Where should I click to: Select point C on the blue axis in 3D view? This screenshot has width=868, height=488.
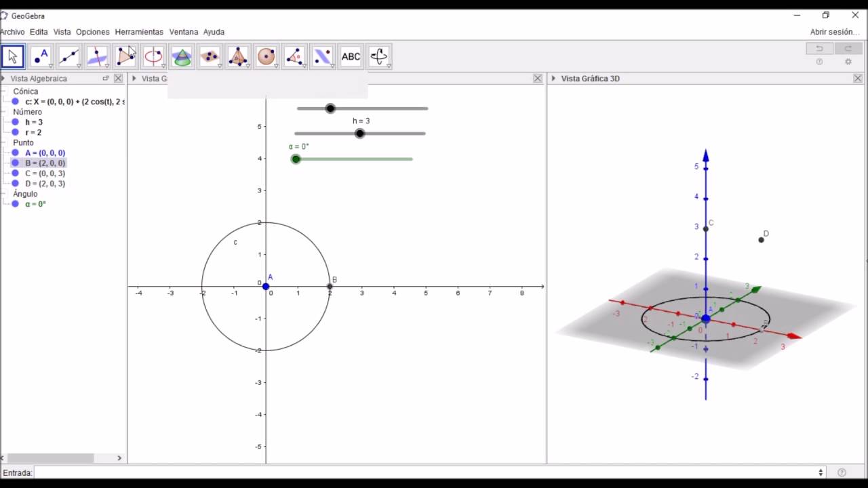[706, 229]
